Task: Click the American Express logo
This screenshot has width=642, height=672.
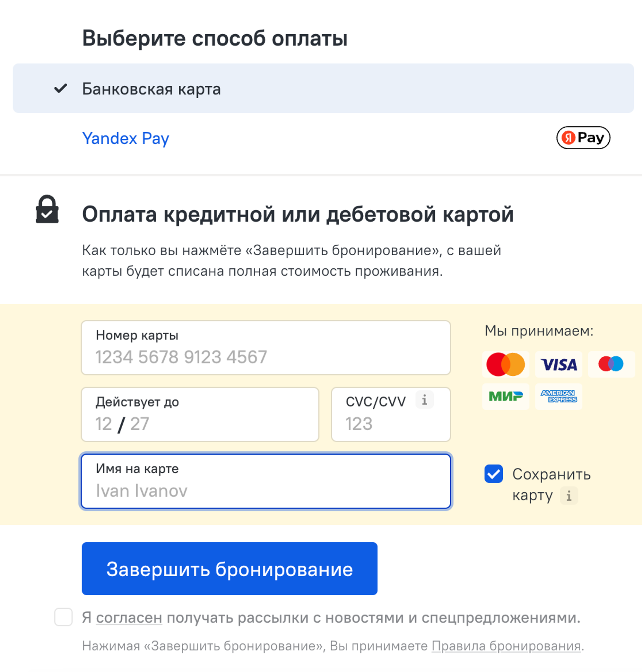Action: (559, 397)
